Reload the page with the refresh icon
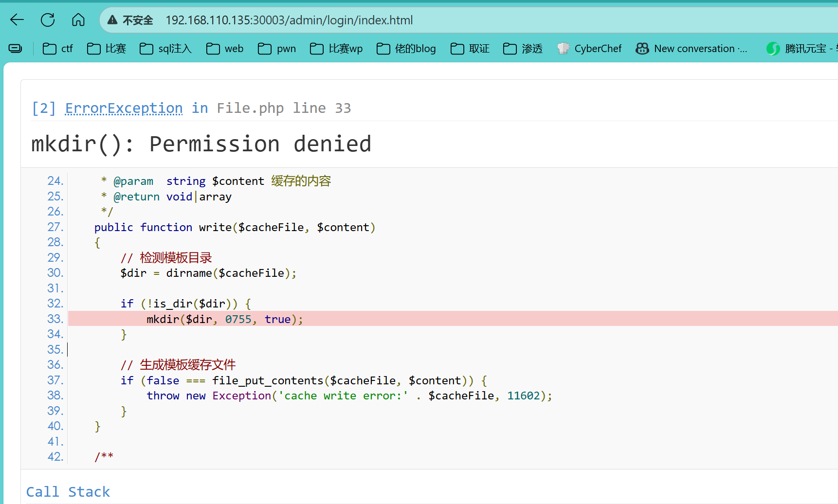Screen dimensions: 838x504 pos(48,20)
